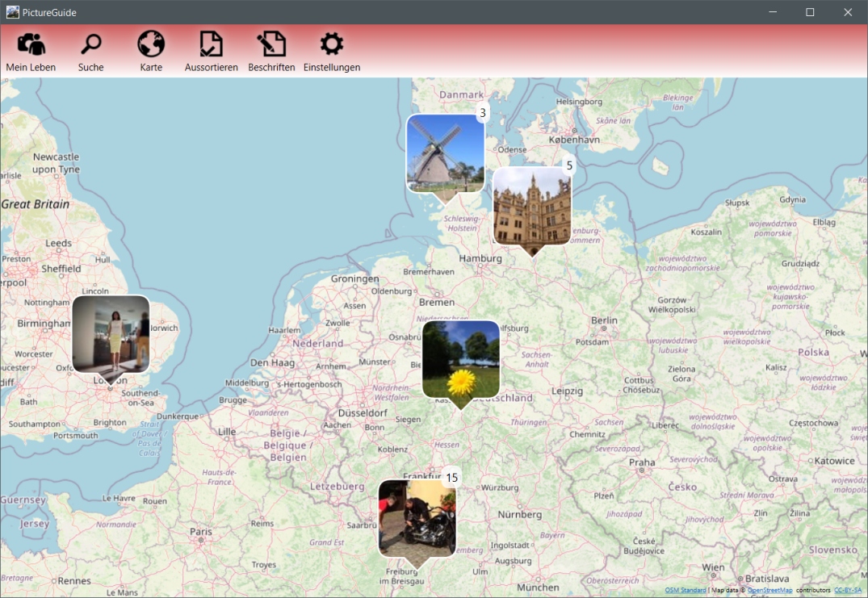Open the windmill photo cluster
Viewport: 868px width, 598px height.
click(x=445, y=154)
